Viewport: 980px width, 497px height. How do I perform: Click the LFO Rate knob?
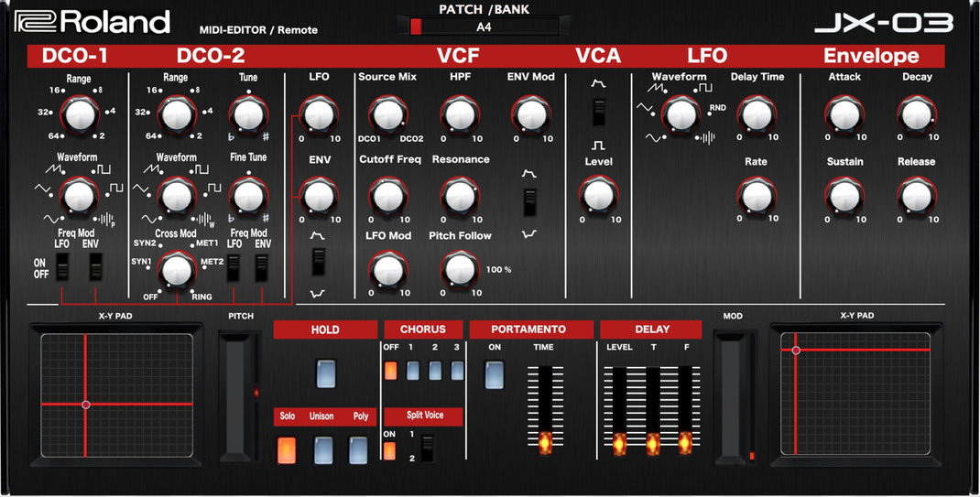[757, 197]
